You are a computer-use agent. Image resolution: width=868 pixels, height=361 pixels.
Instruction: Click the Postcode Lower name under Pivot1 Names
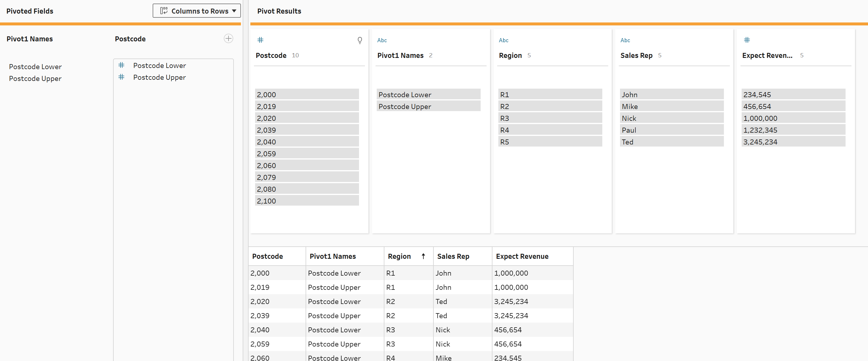pyautogui.click(x=35, y=67)
